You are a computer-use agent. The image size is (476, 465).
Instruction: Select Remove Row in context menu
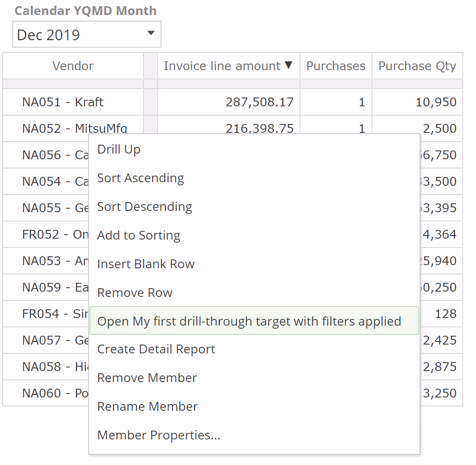point(135,293)
